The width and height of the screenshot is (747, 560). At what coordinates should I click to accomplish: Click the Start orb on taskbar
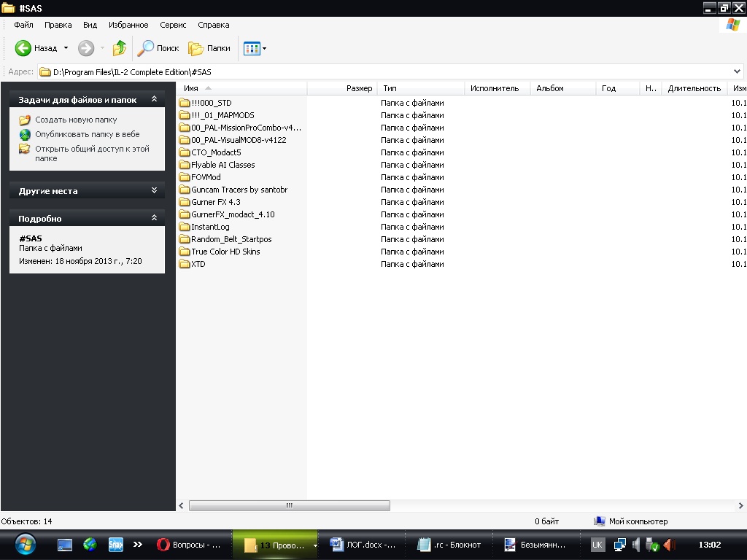pos(26,544)
